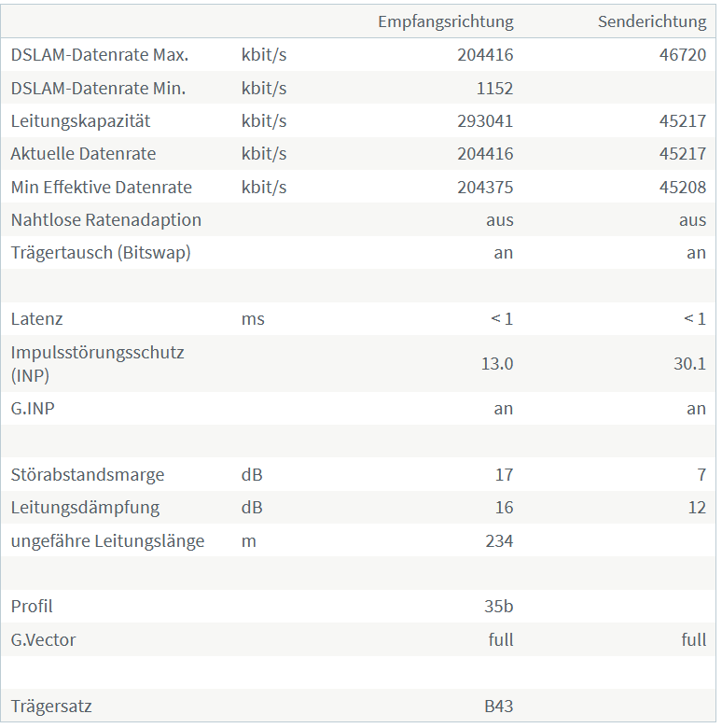Select the G.INP row label
The height and width of the screenshot is (728, 722).
(x=33, y=409)
